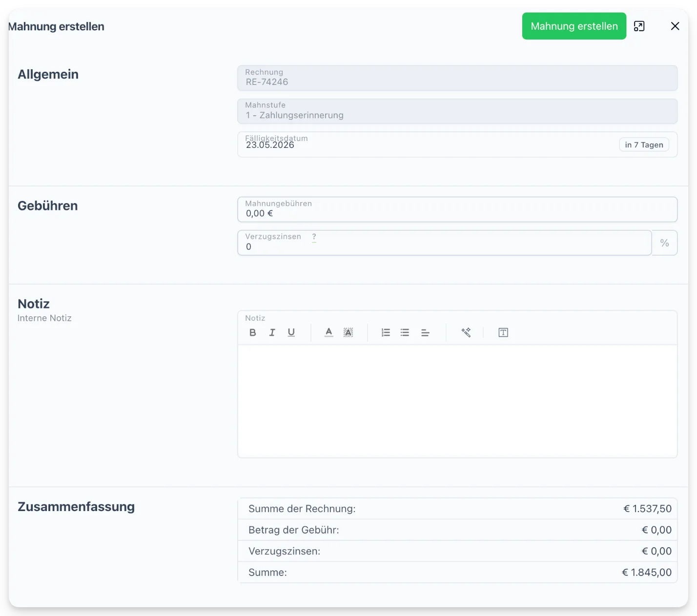Viewport: 697px width, 616px height.
Task: Toggle italic formatting in Notiz editor
Action: (x=272, y=332)
